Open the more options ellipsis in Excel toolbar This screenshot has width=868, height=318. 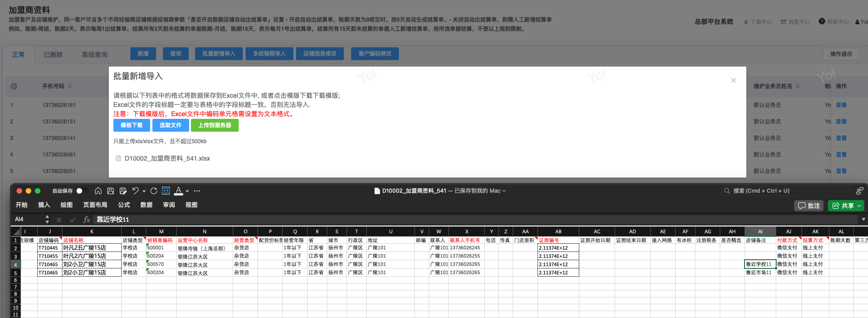[x=197, y=191]
